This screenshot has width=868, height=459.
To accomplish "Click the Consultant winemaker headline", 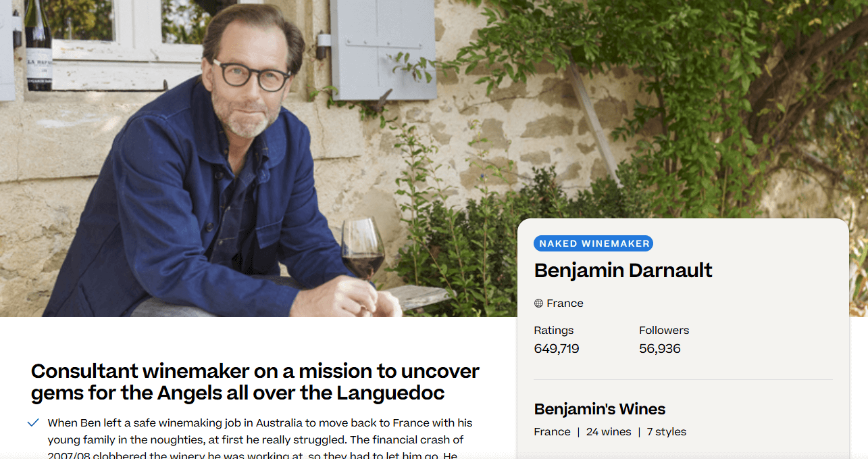I will [255, 381].
